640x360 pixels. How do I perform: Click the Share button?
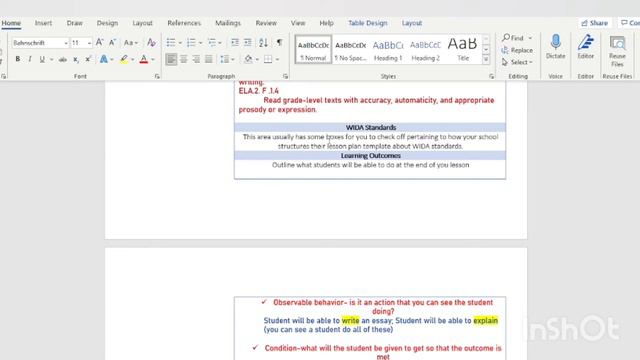(x=595, y=23)
